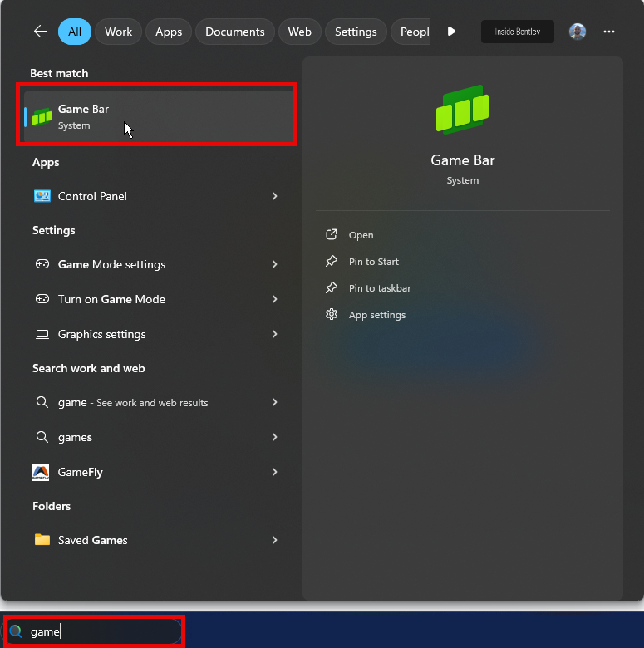Expand the Saved Games chevron
Viewport: 644px width, 648px height.
tap(274, 540)
